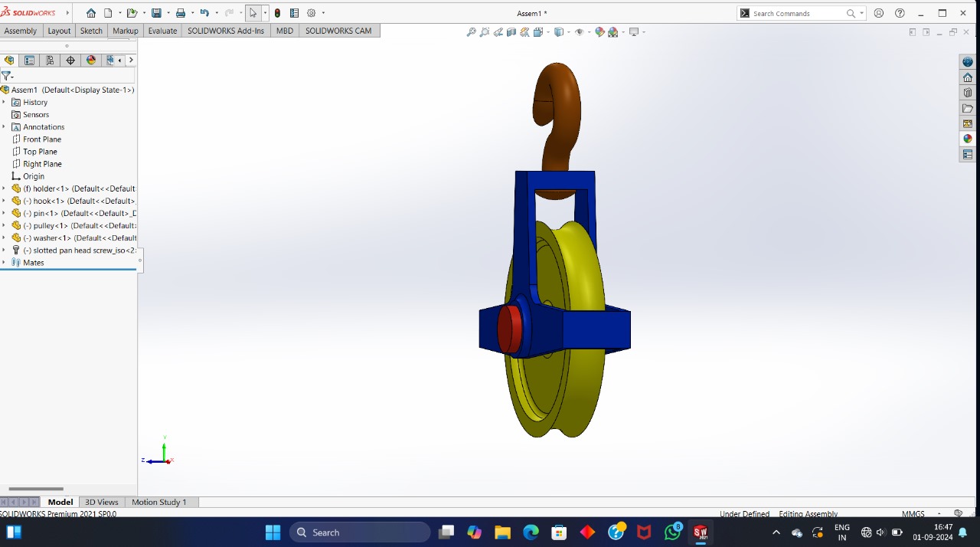Undo the last action
Image resolution: width=980 pixels, height=547 pixels.
(204, 13)
